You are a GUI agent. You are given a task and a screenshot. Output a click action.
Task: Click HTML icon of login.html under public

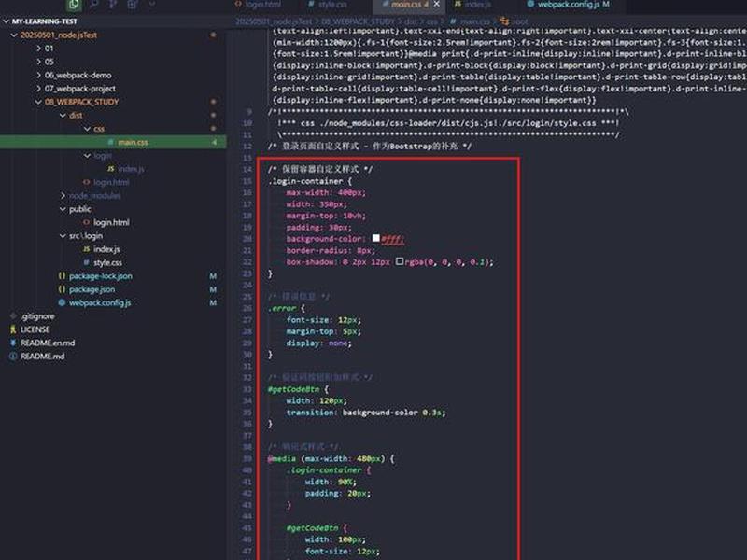click(x=86, y=222)
